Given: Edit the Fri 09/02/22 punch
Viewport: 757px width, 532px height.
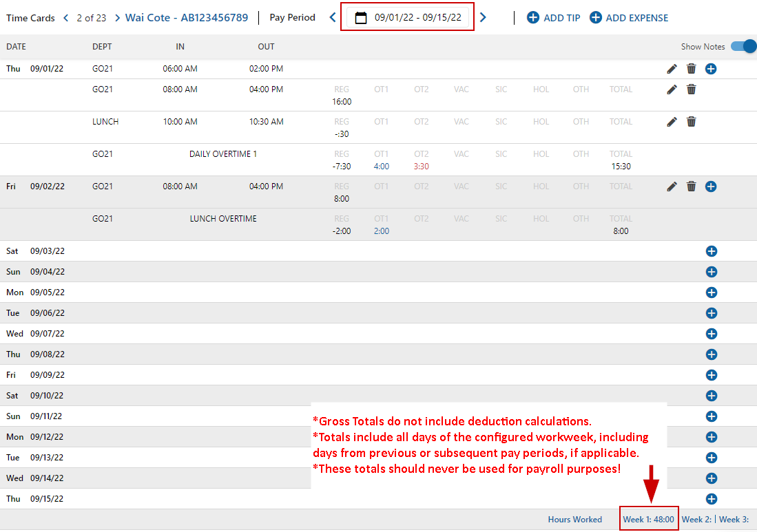Looking at the screenshot, I should (x=672, y=187).
